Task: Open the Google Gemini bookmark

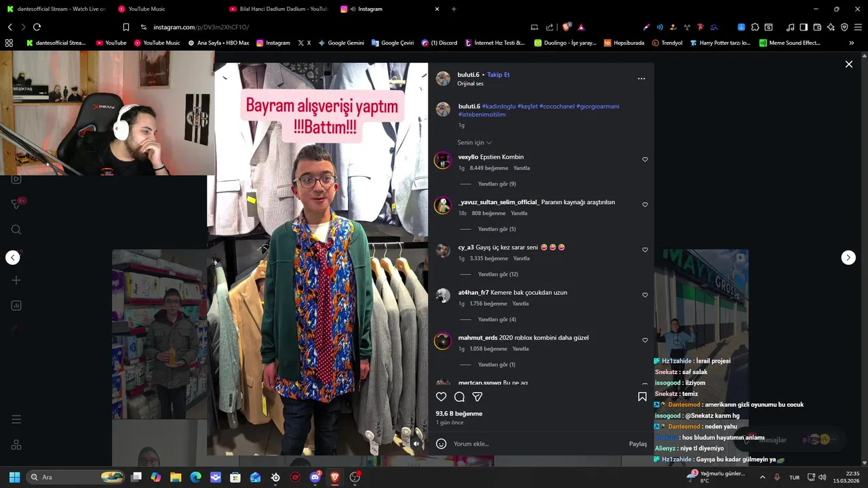Action: (x=340, y=43)
